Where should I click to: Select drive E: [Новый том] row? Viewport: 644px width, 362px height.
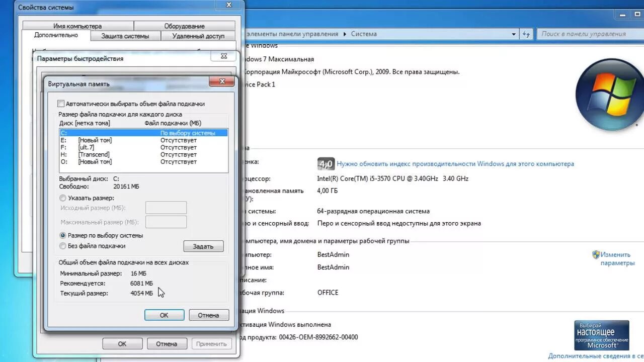tap(143, 140)
